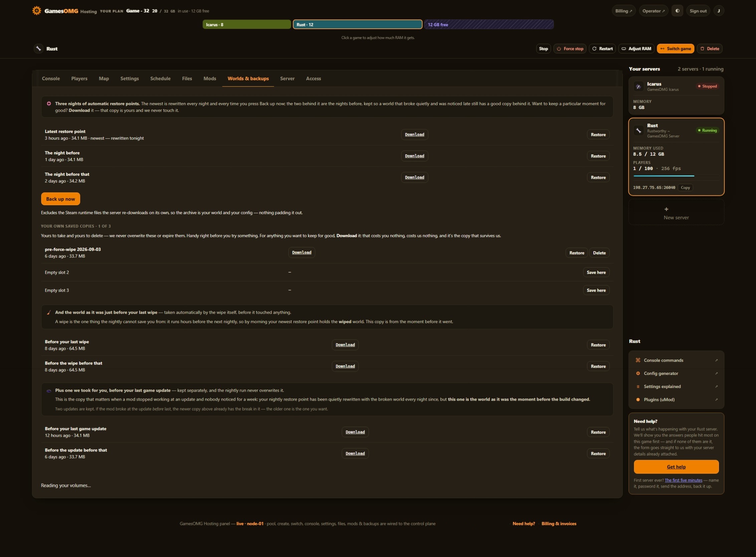Open footer Billing & invoices link

point(559,524)
